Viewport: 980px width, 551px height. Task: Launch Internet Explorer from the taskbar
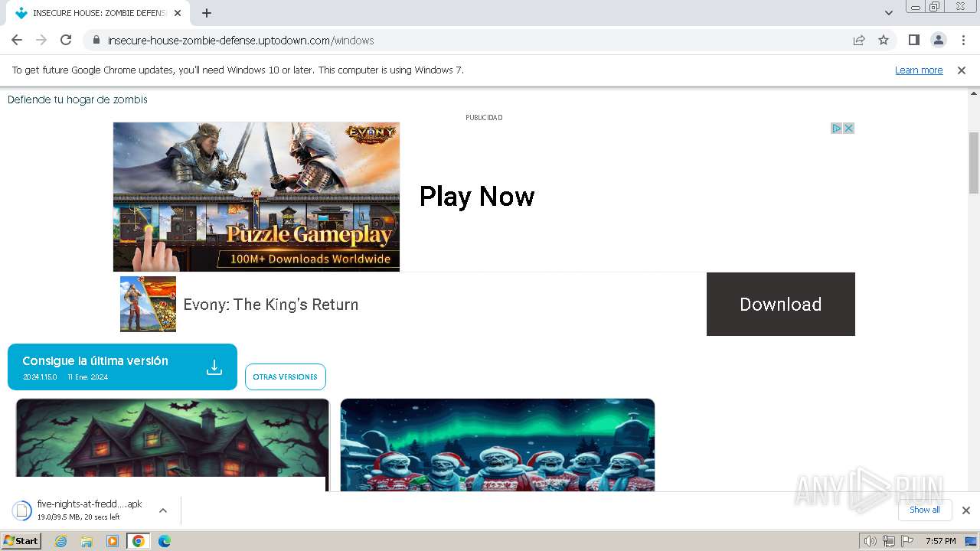(61, 541)
